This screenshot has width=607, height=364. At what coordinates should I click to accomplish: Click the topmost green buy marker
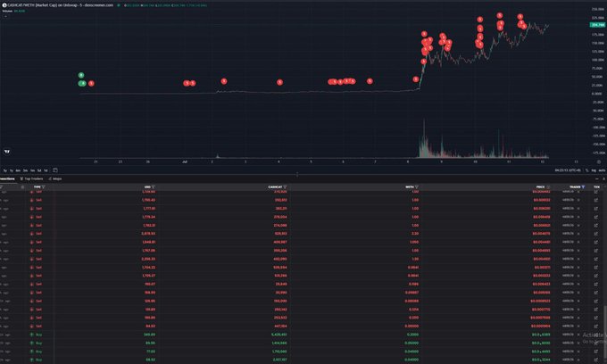[x=81, y=75]
